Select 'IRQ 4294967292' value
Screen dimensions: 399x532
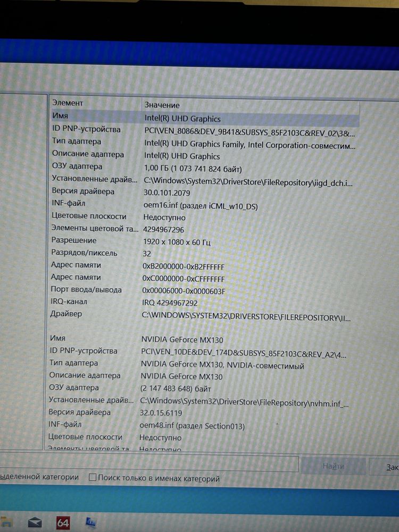click(x=170, y=303)
